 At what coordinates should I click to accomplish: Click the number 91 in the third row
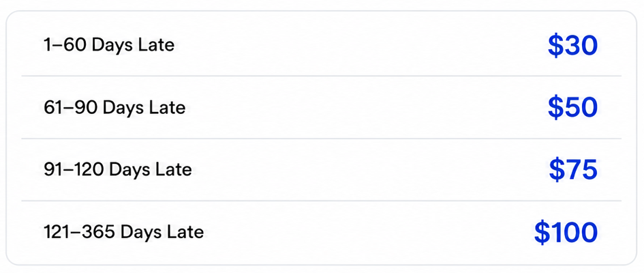coord(52,169)
